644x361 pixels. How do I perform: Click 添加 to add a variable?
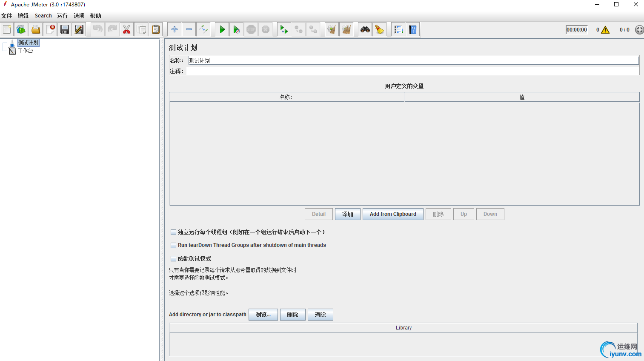(348, 214)
